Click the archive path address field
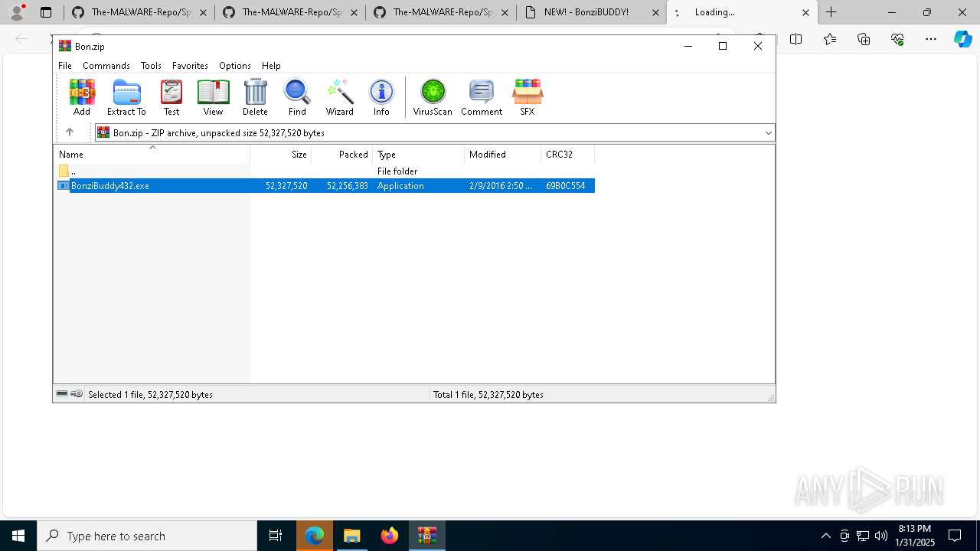 [x=434, y=132]
